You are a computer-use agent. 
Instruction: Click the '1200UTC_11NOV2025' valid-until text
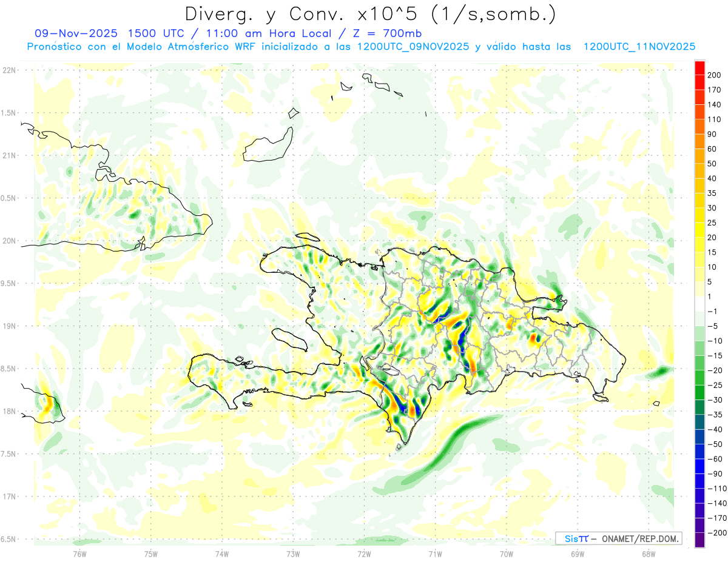[x=639, y=47]
